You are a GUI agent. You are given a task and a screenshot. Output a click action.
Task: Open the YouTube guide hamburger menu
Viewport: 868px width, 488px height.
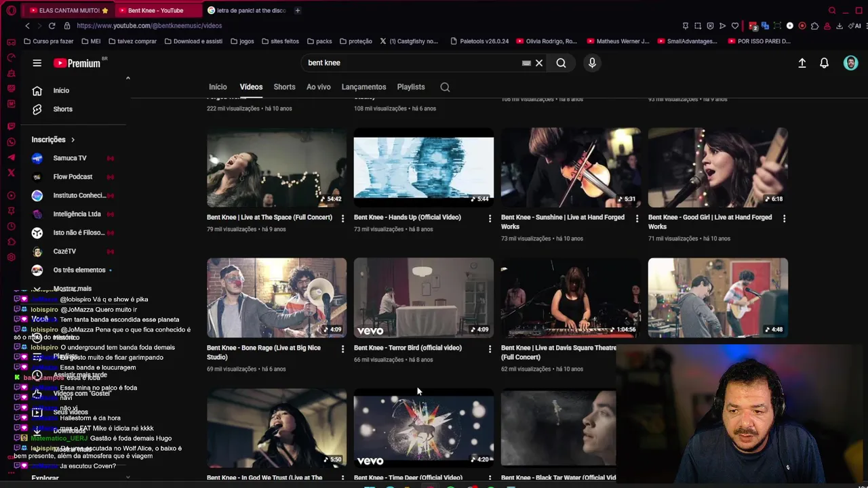[37, 63]
